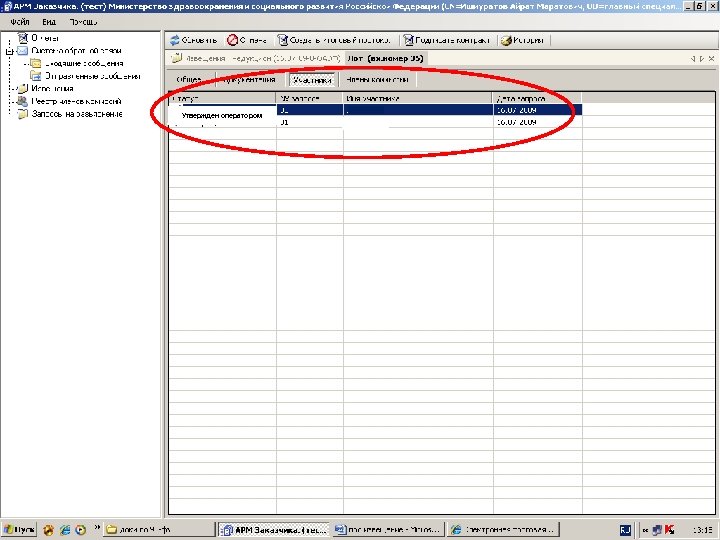
Task: Select request number cell in second row
Action: (x=309, y=122)
